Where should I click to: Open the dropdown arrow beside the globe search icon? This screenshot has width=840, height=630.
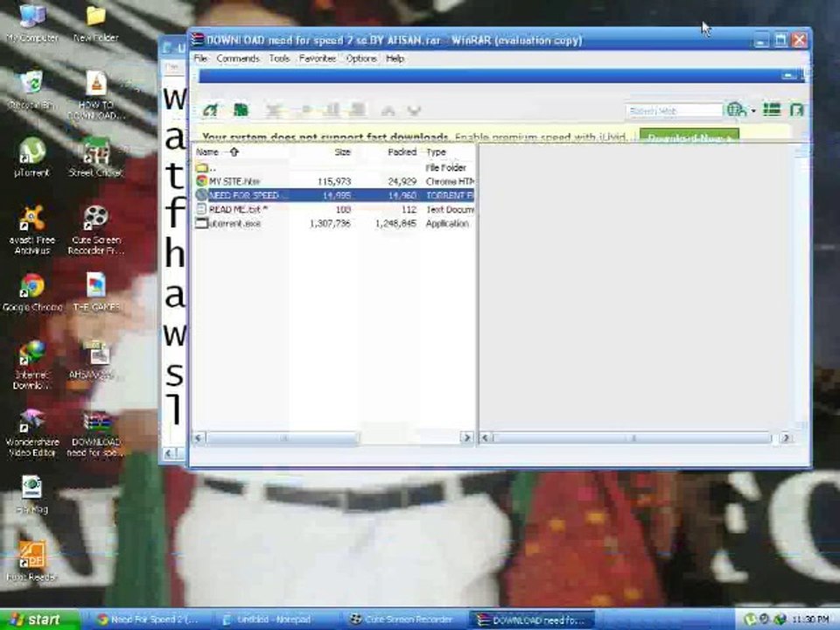coord(753,111)
